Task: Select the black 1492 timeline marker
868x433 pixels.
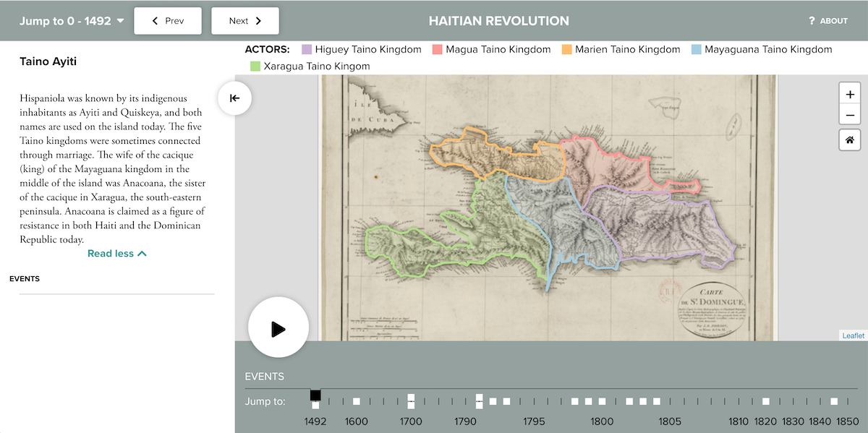Action: tap(315, 395)
